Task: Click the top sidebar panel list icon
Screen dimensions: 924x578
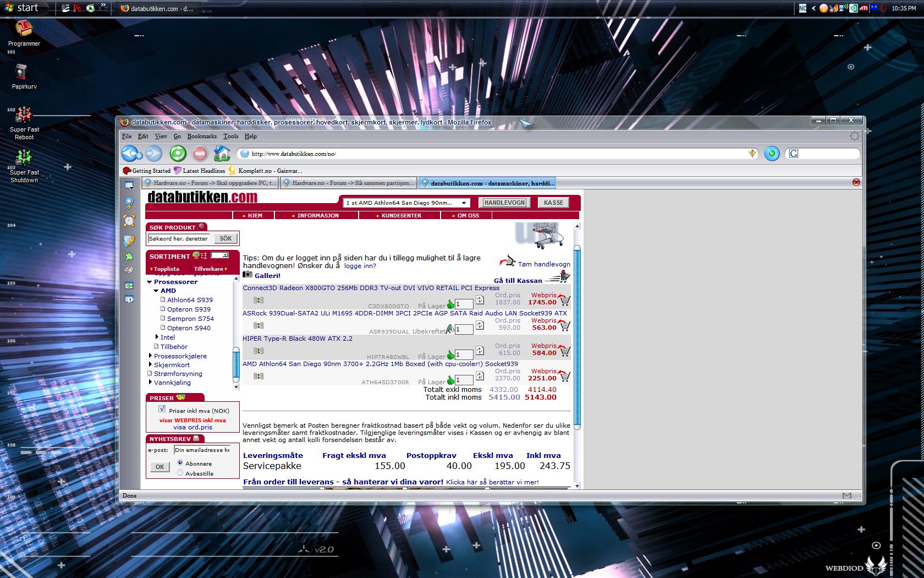Action: click(x=129, y=186)
